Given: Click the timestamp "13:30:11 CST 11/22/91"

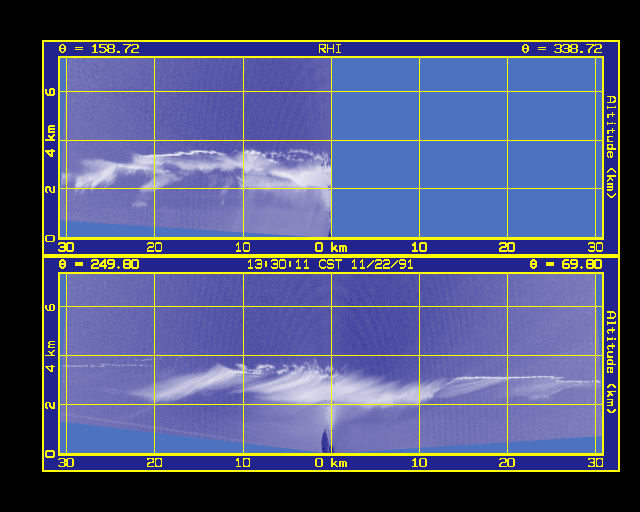Looking at the screenshot, I should [330, 264].
